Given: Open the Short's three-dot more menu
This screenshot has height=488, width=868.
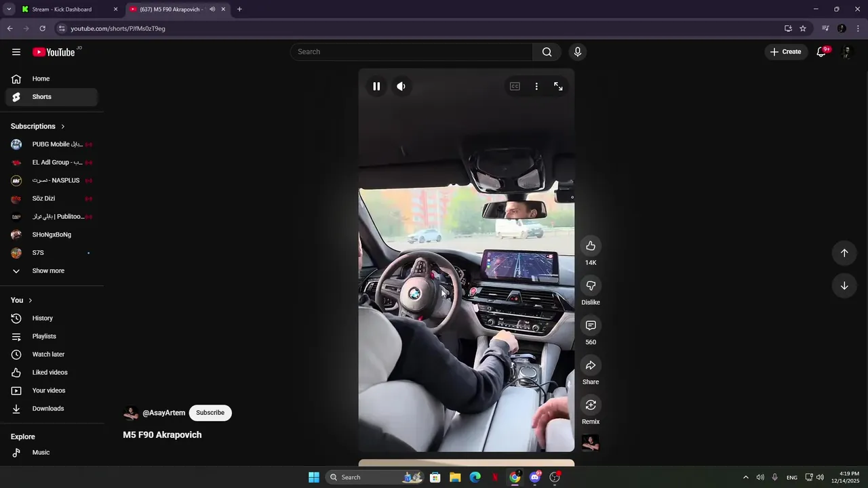Looking at the screenshot, I should 536,86.
